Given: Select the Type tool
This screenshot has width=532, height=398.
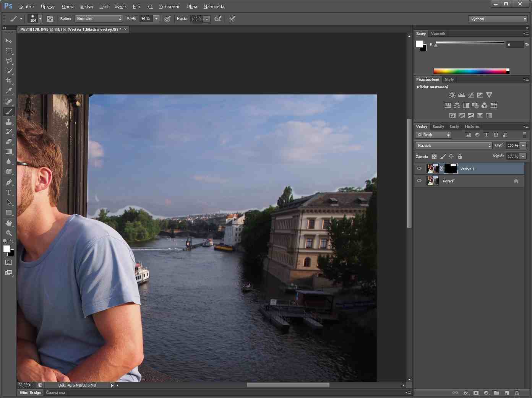Looking at the screenshot, I should (9, 192).
